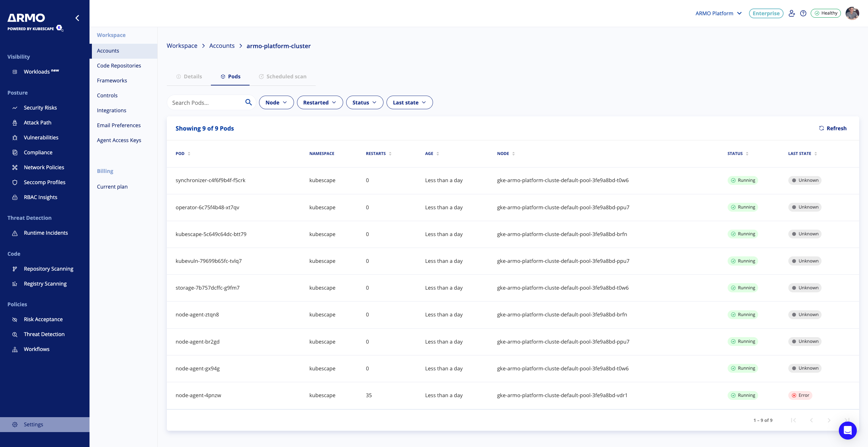Switch to the Details tab
Screen dimensions: 868x447
coord(189,77)
